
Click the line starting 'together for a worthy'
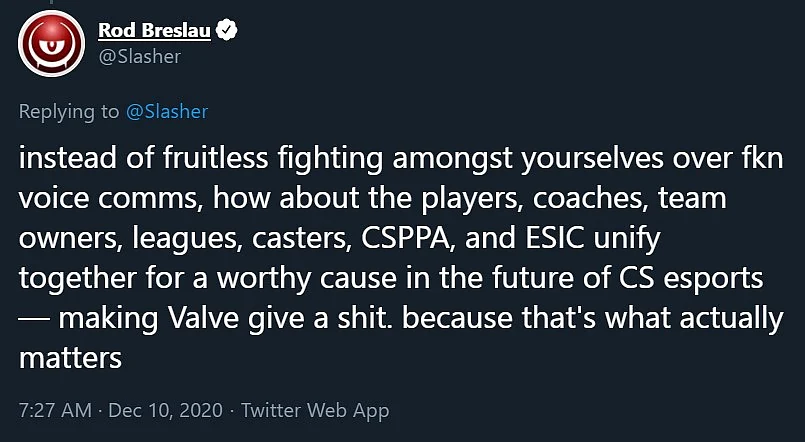coord(391,278)
